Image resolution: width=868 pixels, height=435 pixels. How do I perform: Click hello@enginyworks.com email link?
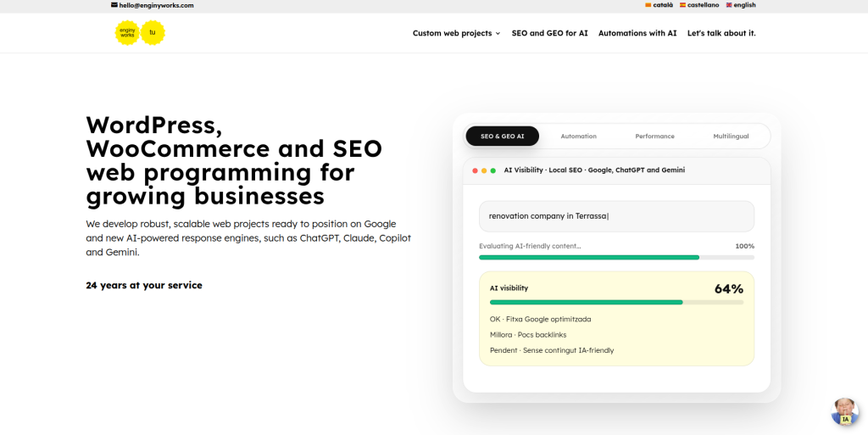click(x=156, y=5)
